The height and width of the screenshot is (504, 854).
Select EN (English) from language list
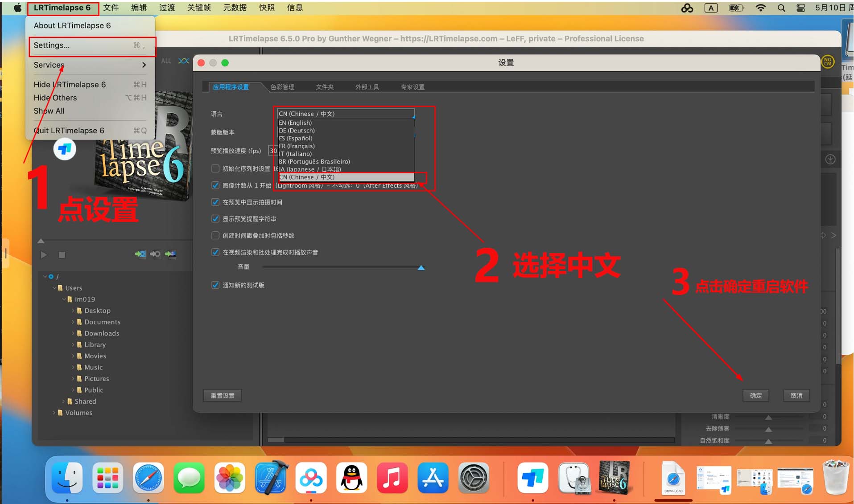click(x=296, y=123)
